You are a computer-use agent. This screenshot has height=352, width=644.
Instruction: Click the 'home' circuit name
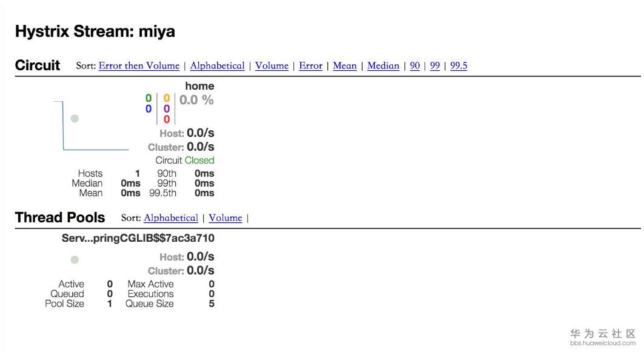pos(200,86)
